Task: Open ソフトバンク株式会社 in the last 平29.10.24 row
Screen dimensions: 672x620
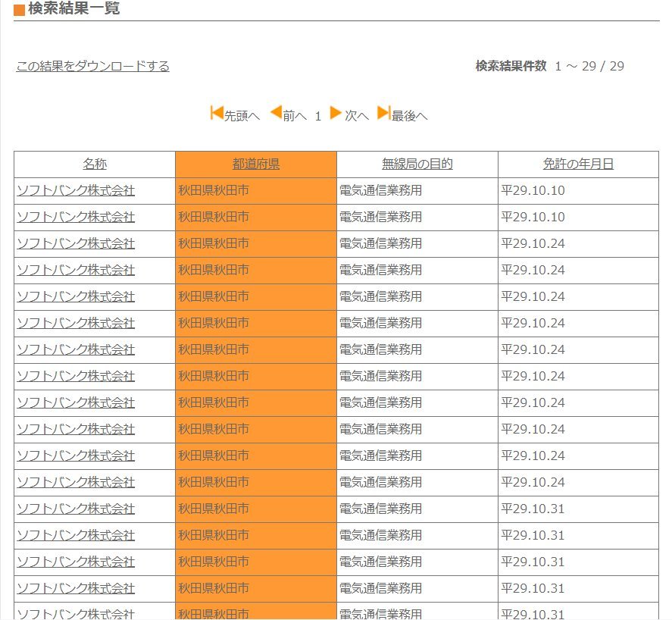Action: (76, 482)
